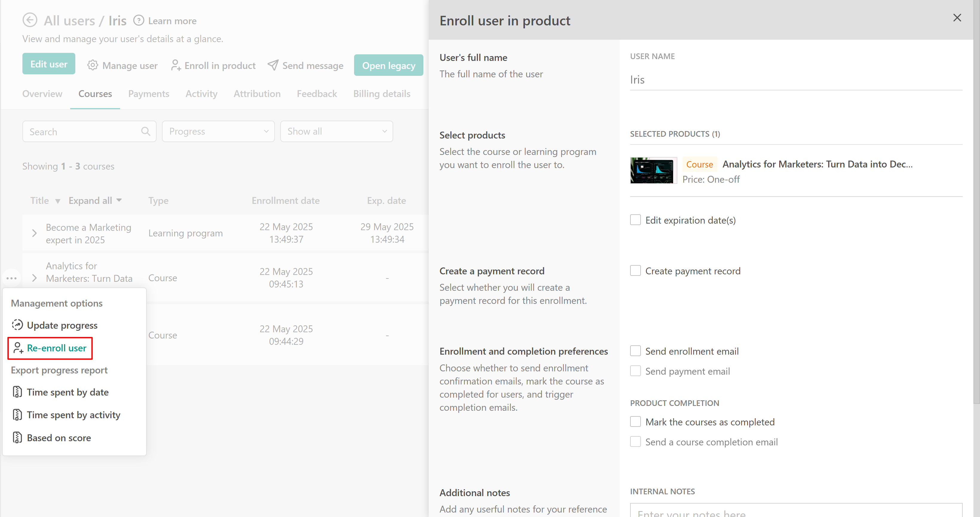This screenshot has height=517, width=980.
Task: Open the Show all dropdown
Action: (336, 132)
